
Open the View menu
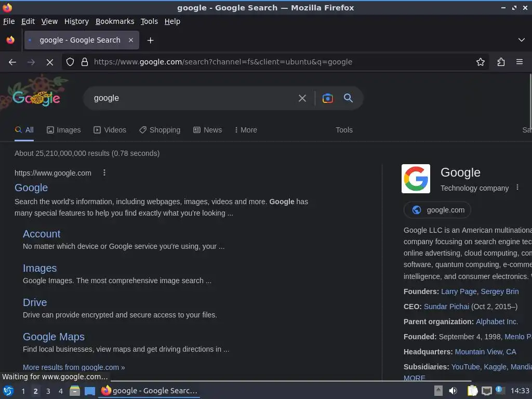(49, 21)
